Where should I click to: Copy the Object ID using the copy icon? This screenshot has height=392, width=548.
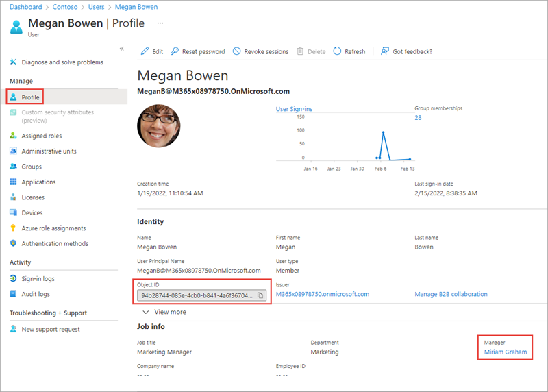(x=260, y=295)
